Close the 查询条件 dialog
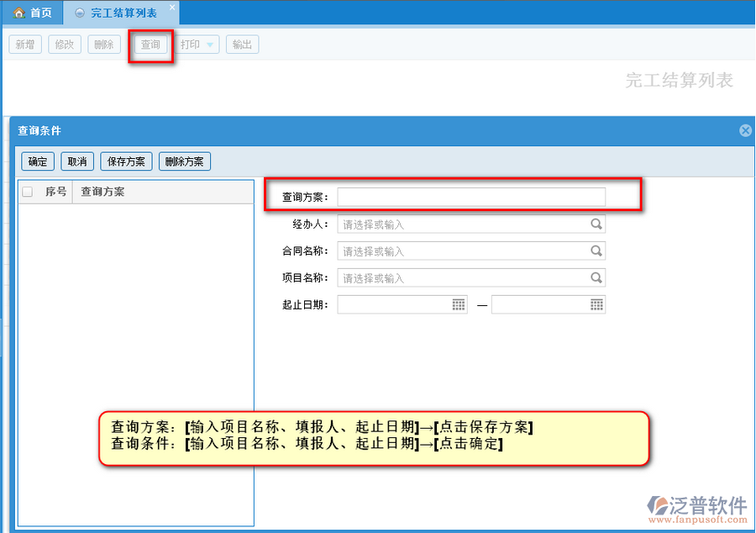 [x=745, y=130]
